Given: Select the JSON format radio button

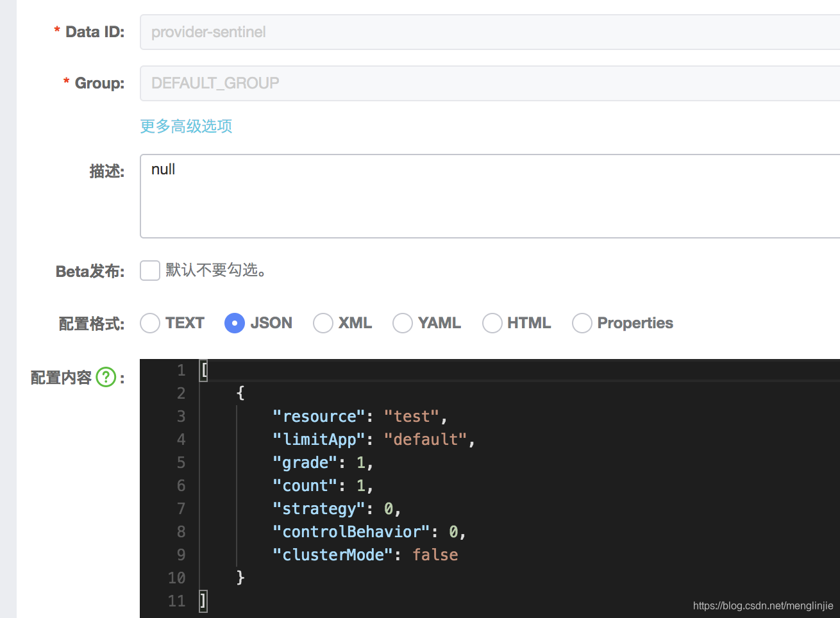Looking at the screenshot, I should [235, 323].
